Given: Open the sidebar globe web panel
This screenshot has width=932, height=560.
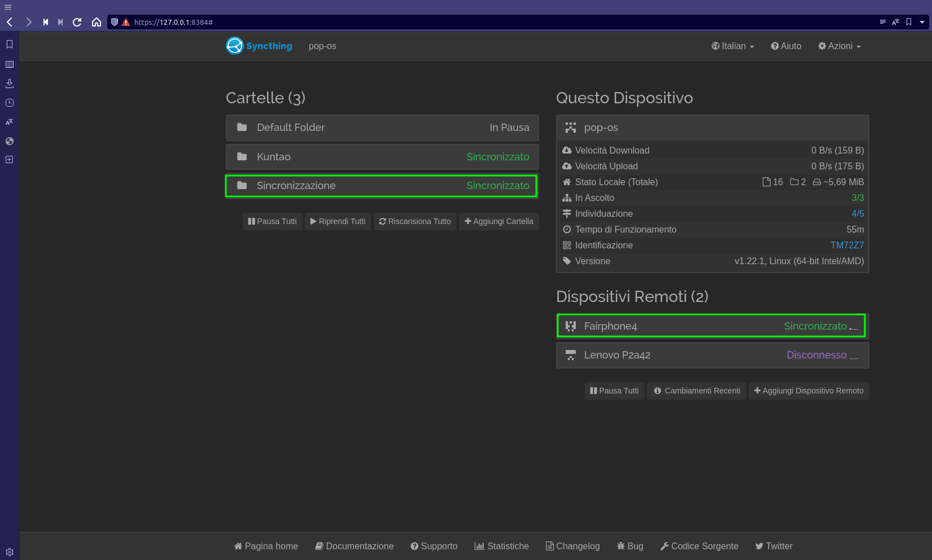Looking at the screenshot, I should (10, 141).
